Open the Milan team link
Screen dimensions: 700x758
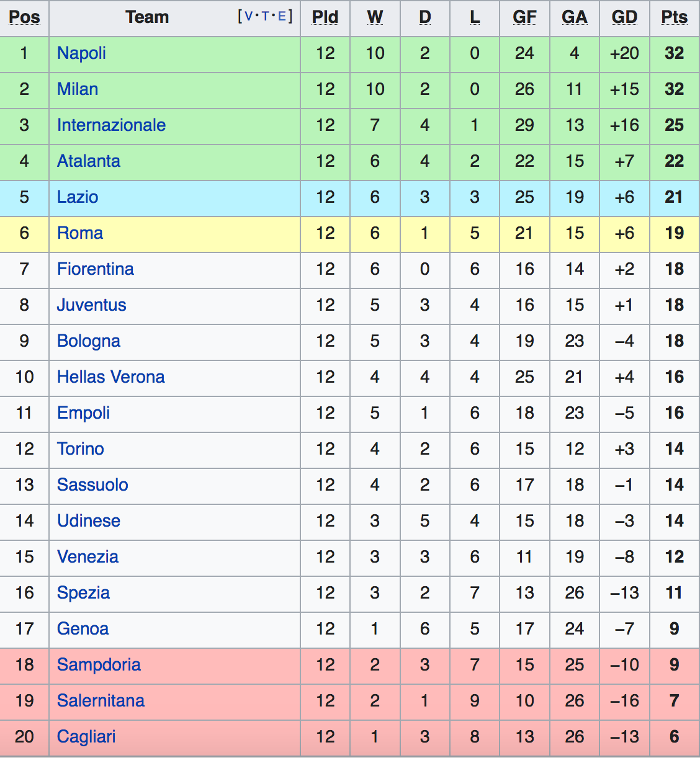[x=78, y=89]
